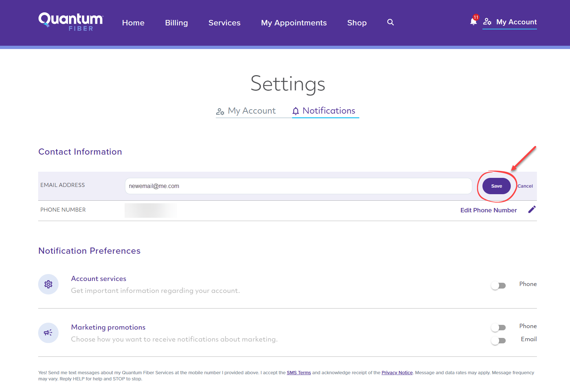This screenshot has width=570, height=392.
Task: Open the Billing menu item
Action: tap(177, 23)
